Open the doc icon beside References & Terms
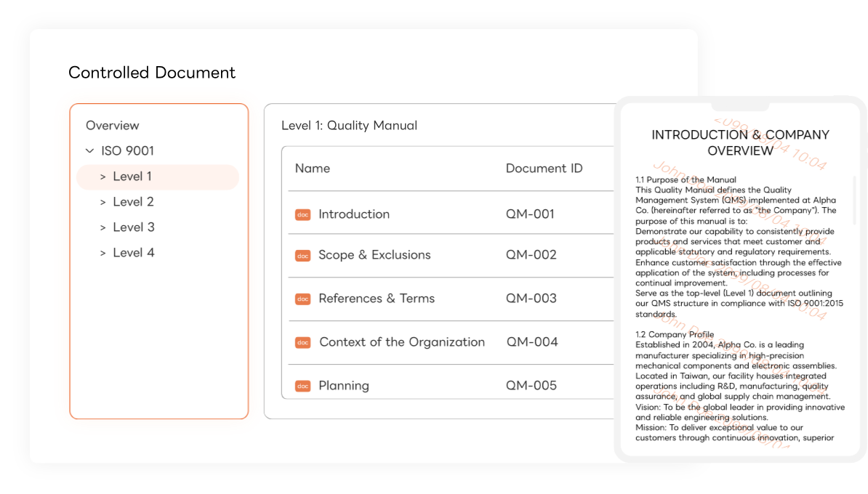The width and height of the screenshot is (868, 494). (x=303, y=299)
